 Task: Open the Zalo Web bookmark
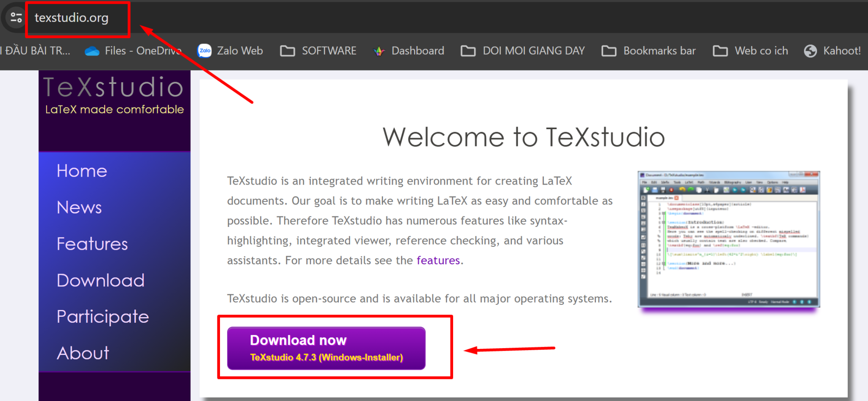(230, 51)
